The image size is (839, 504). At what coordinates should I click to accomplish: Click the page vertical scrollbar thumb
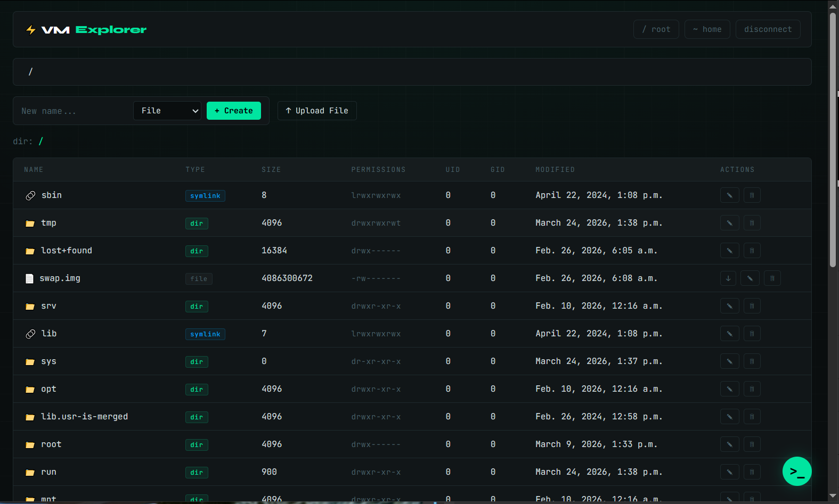[833, 139]
